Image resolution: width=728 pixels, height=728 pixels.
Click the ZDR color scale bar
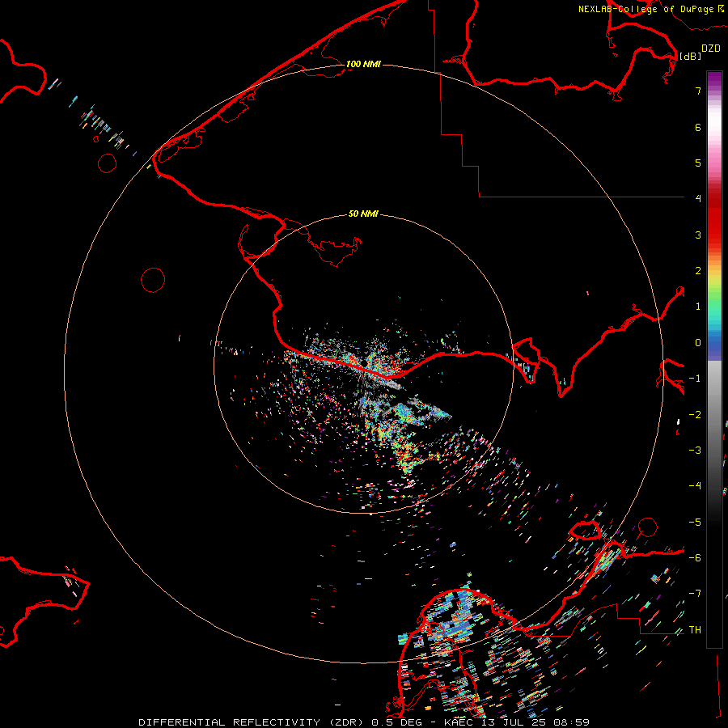click(x=714, y=359)
